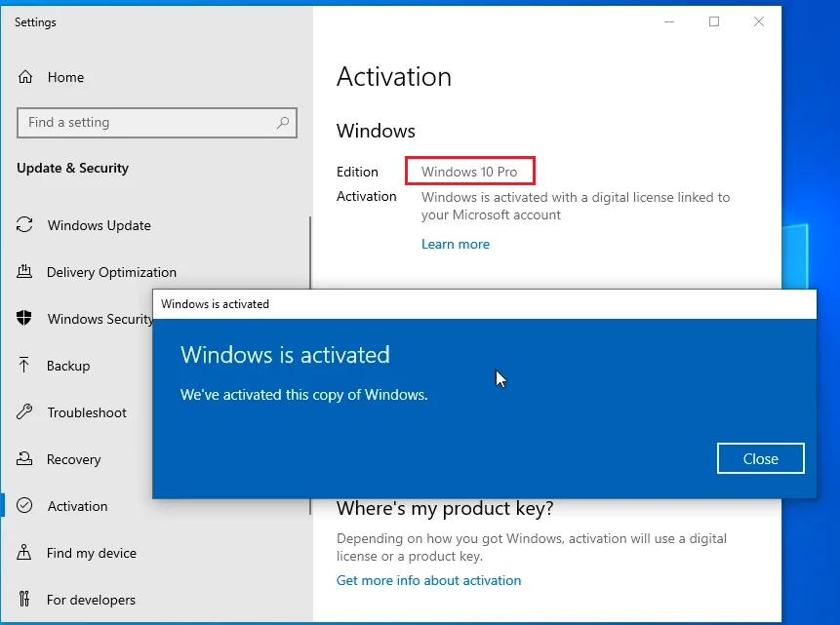Click the Find my device person icon
The width and height of the screenshot is (840, 625).
pyautogui.click(x=24, y=552)
